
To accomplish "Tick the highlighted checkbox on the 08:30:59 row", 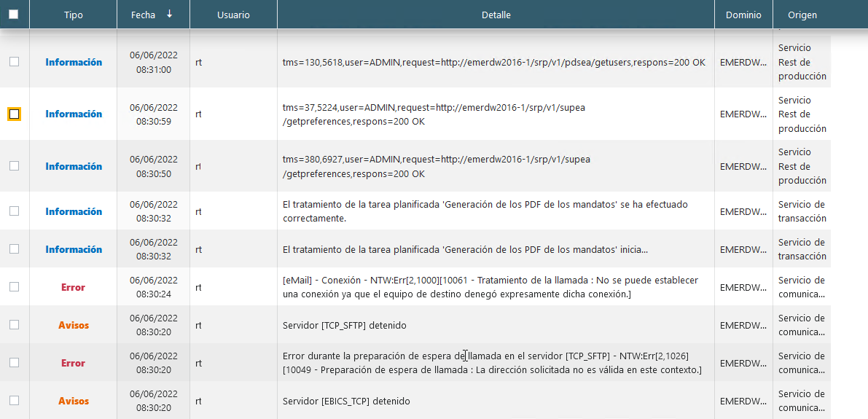I will point(14,114).
